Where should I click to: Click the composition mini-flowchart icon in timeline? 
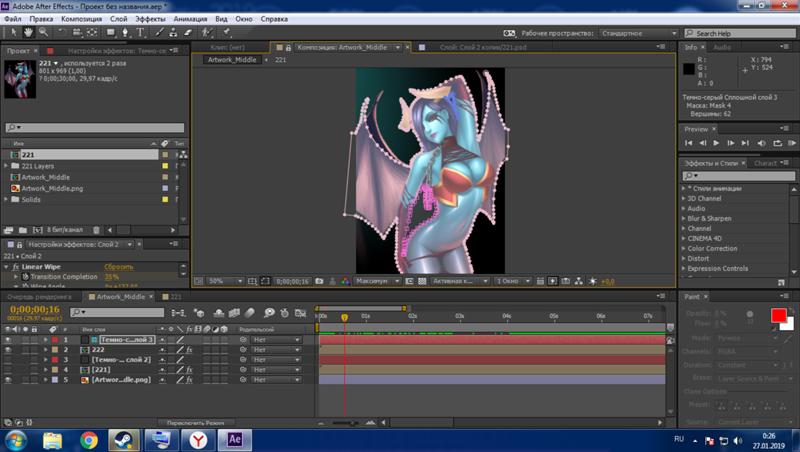[179, 312]
